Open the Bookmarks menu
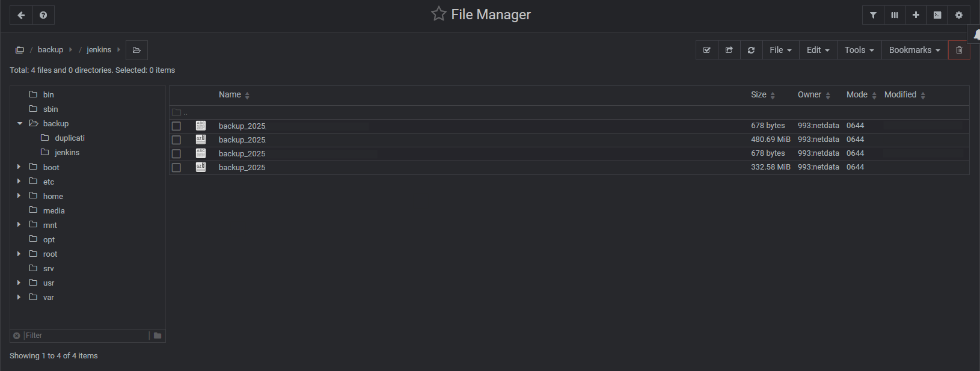Image resolution: width=980 pixels, height=371 pixels. click(x=914, y=50)
